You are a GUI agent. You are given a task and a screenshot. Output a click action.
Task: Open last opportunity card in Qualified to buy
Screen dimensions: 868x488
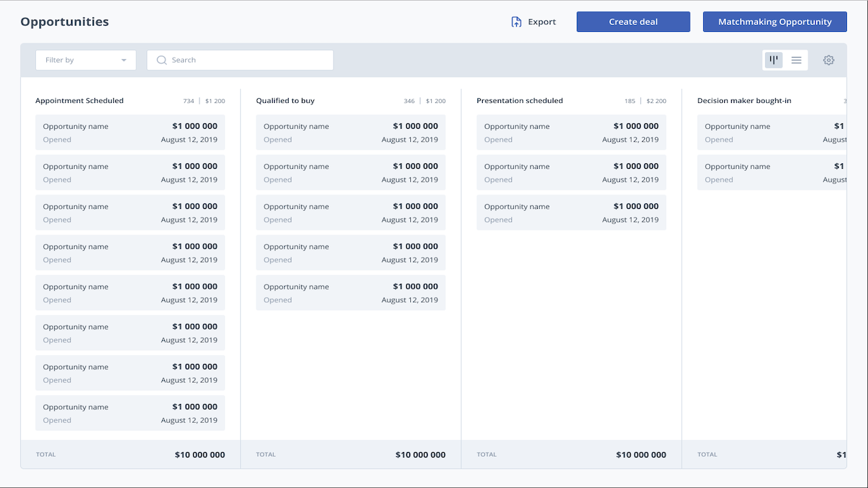coord(351,293)
